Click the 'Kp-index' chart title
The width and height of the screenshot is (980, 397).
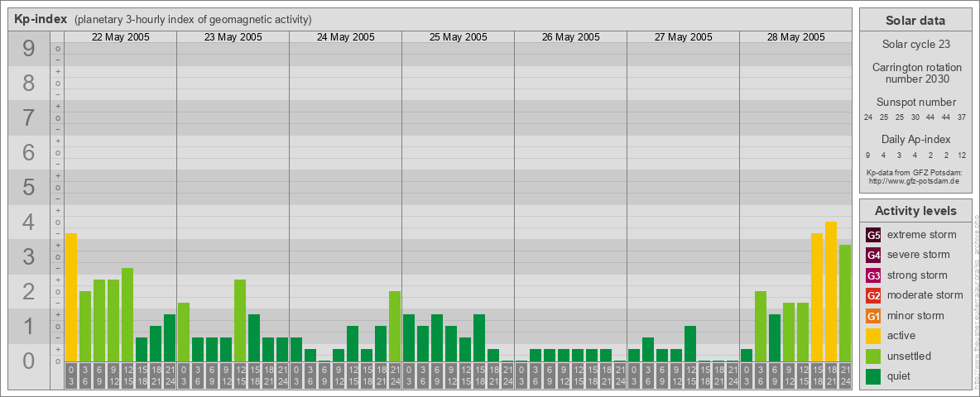click(x=41, y=19)
